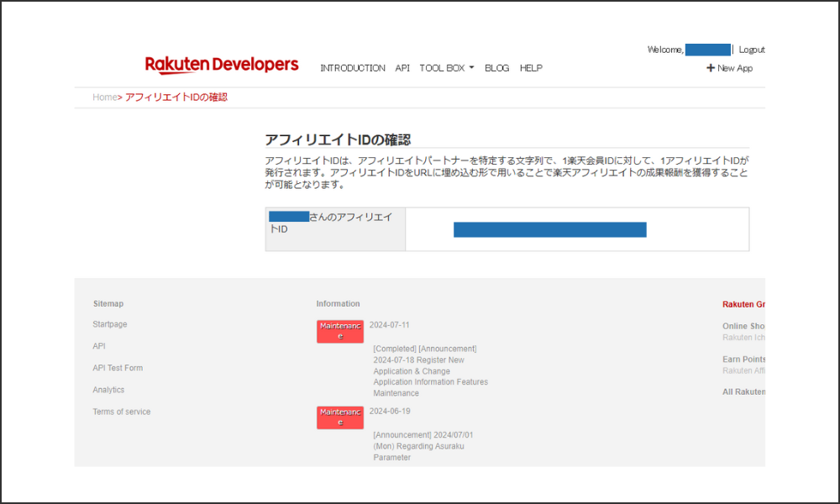
Task: Open the 2024-07-18 Register New Application announcement
Action: click(x=431, y=370)
